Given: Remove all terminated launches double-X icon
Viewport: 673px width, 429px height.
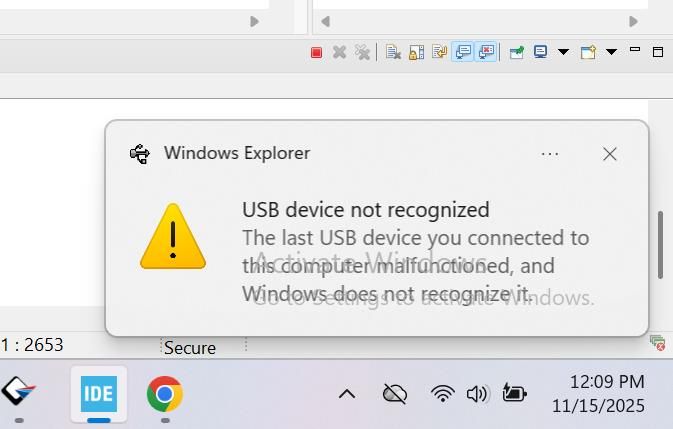Looking at the screenshot, I should tap(362, 52).
